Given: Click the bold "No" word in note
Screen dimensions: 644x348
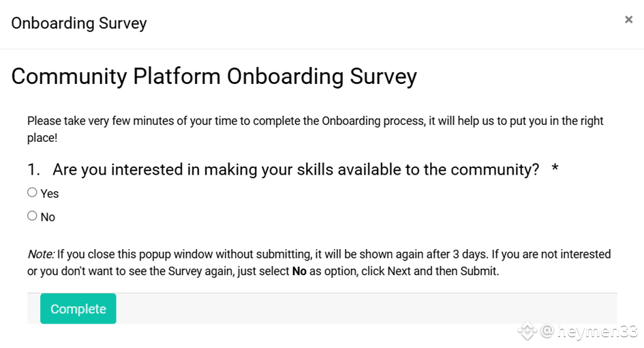Looking at the screenshot, I should click(299, 272).
